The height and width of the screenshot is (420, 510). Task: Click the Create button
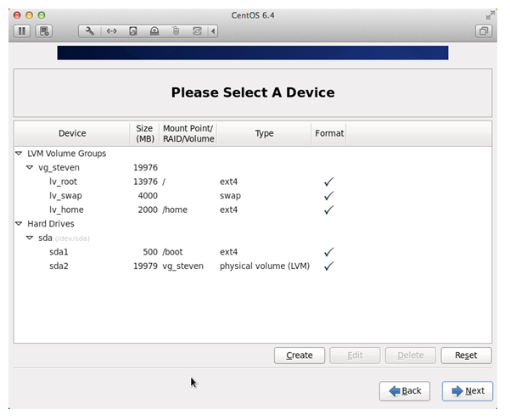point(300,356)
